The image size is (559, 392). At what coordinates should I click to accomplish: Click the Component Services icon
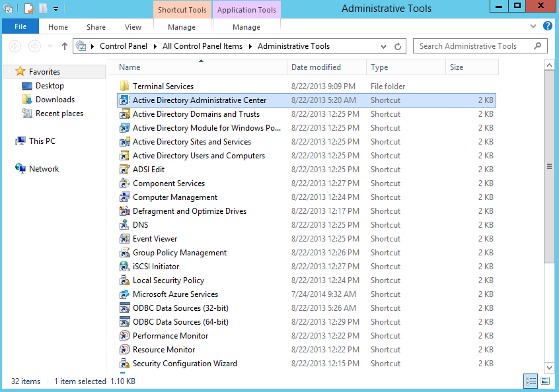coord(124,183)
